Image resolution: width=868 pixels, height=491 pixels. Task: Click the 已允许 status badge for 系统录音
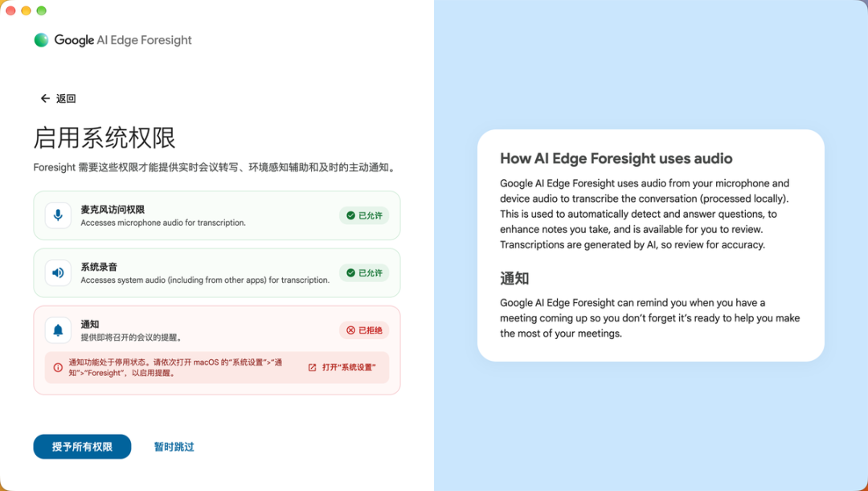pos(364,273)
